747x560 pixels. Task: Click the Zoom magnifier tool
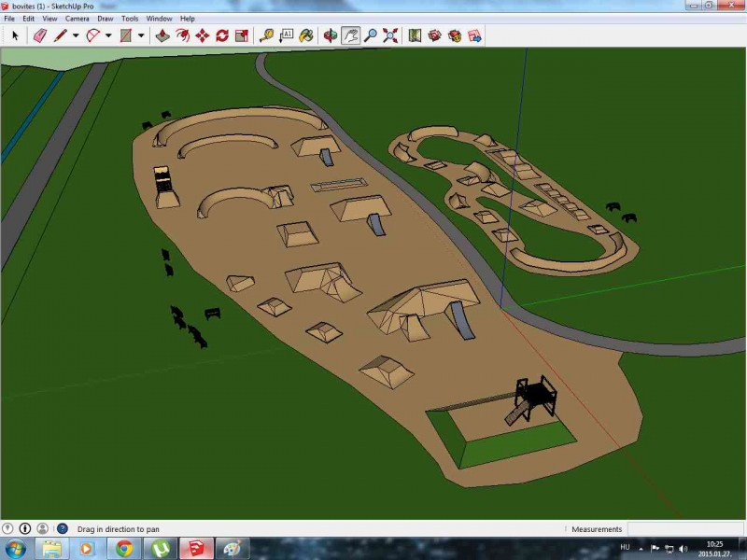pos(371,35)
